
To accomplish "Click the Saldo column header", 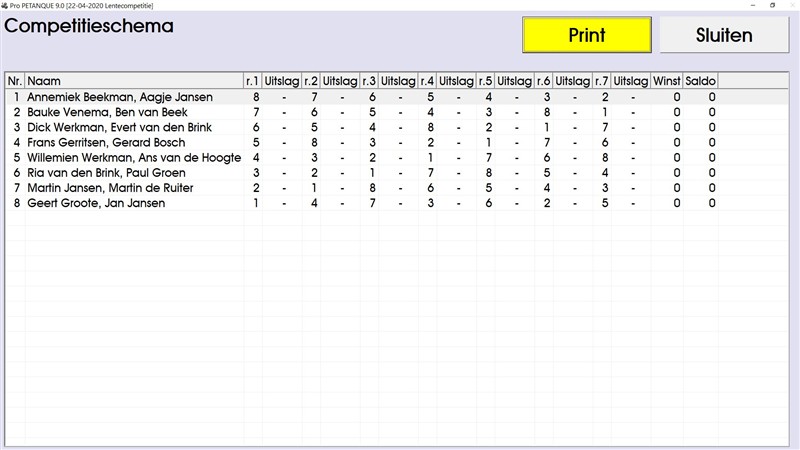I will 700,81.
